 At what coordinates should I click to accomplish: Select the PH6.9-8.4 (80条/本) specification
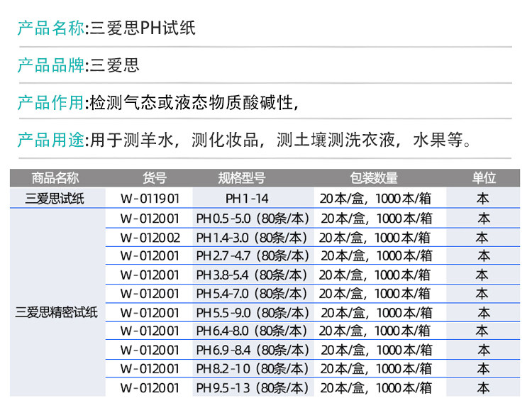click(x=253, y=351)
